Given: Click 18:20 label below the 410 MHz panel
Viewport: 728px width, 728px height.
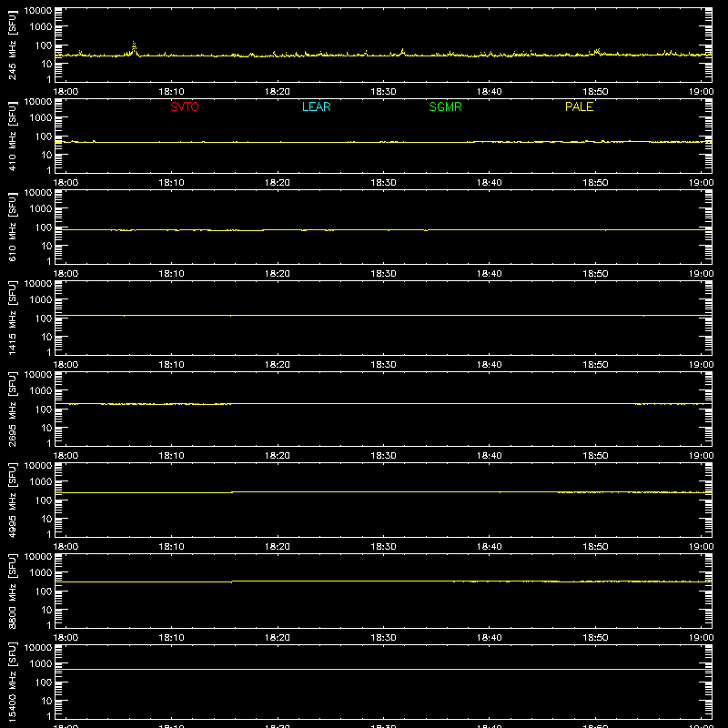Looking at the screenshot, I should [x=278, y=183].
